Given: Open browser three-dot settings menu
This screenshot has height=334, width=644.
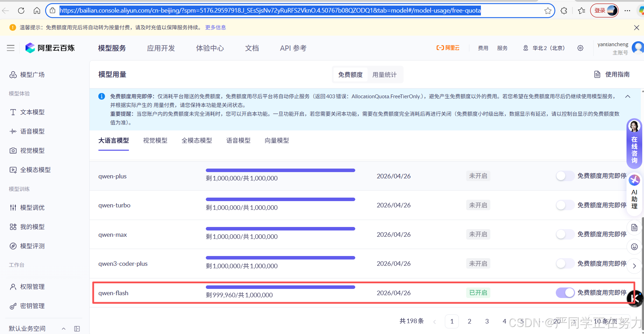Looking at the screenshot, I should (x=627, y=10).
